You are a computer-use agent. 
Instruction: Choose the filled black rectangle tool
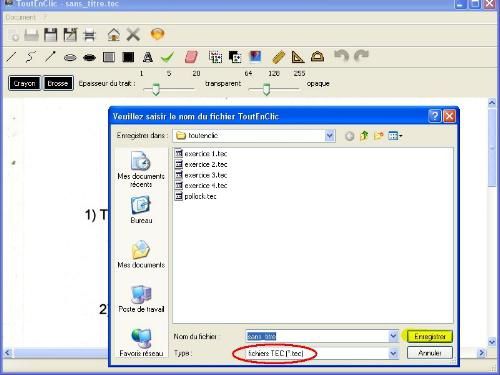click(128, 57)
